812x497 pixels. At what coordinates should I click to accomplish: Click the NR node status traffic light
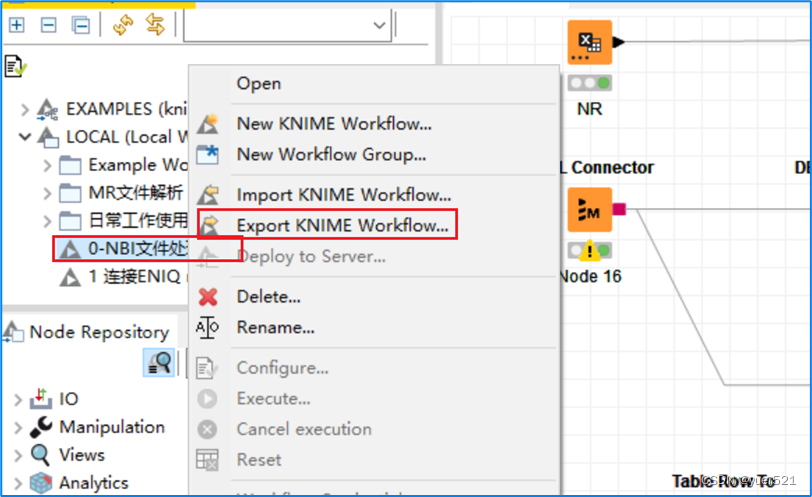coord(590,83)
